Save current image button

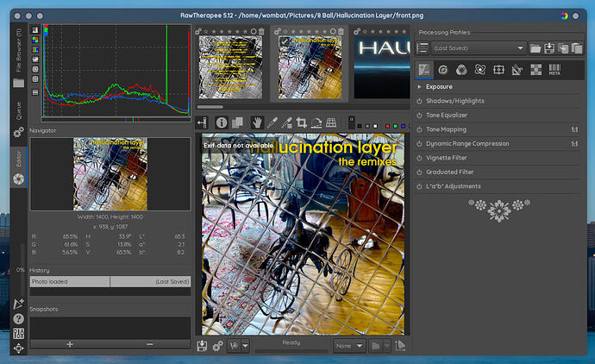tap(202, 346)
